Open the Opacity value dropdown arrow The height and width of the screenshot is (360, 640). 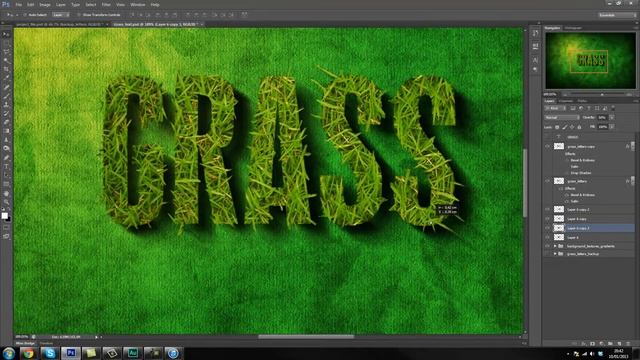(x=611, y=118)
